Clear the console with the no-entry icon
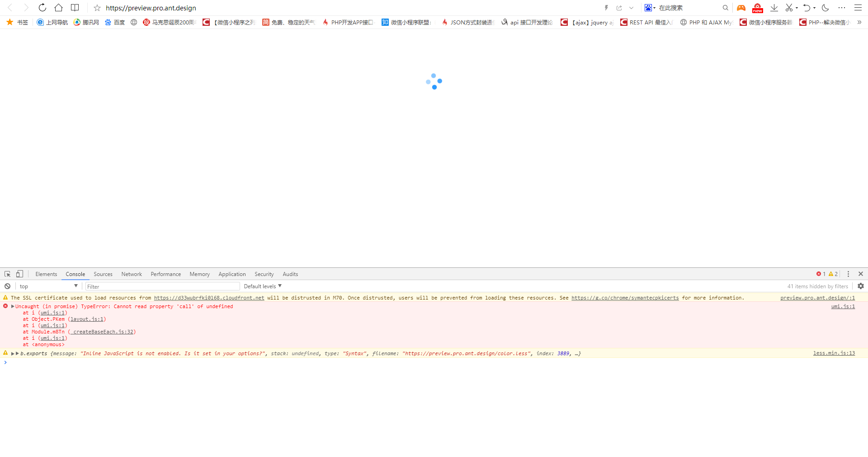 pyautogui.click(x=8, y=286)
